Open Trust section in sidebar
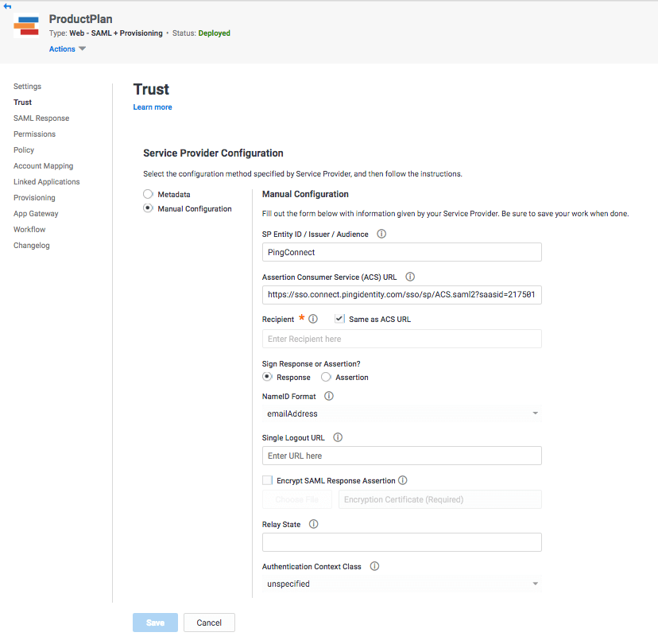 [x=23, y=102]
